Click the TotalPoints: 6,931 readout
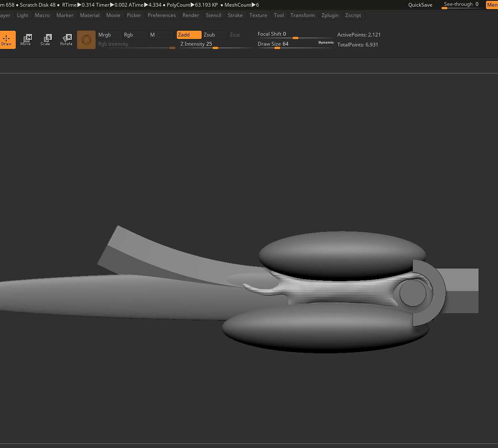Image resolution: width=498 pixels, height=448 pixels. point(358,45)
